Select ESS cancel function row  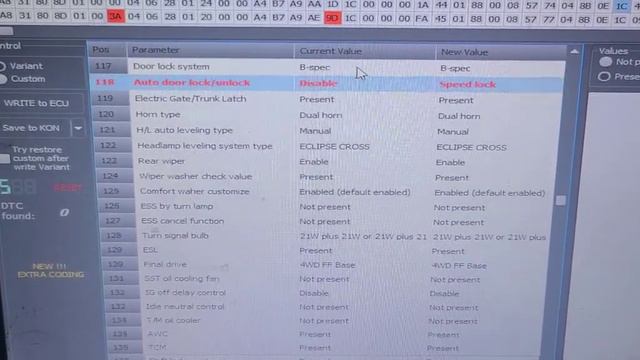pos(327,221)
